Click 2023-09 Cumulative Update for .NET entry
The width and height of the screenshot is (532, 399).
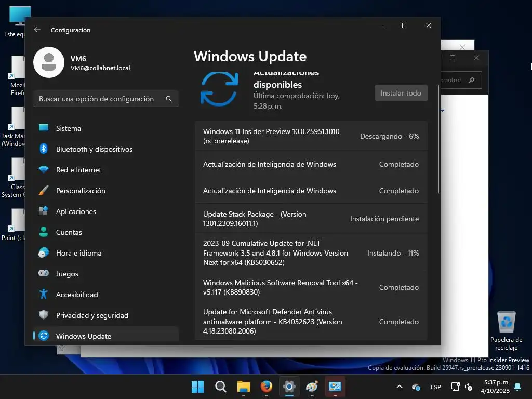311,253
